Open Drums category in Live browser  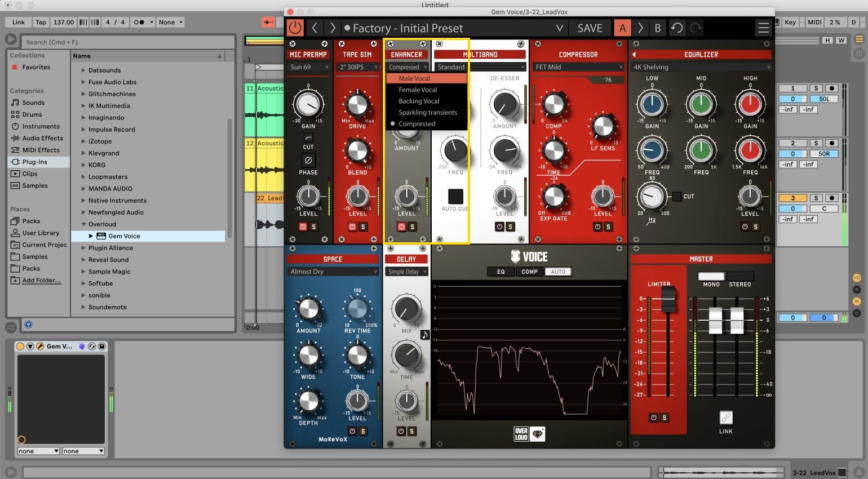tap(32, 114)
